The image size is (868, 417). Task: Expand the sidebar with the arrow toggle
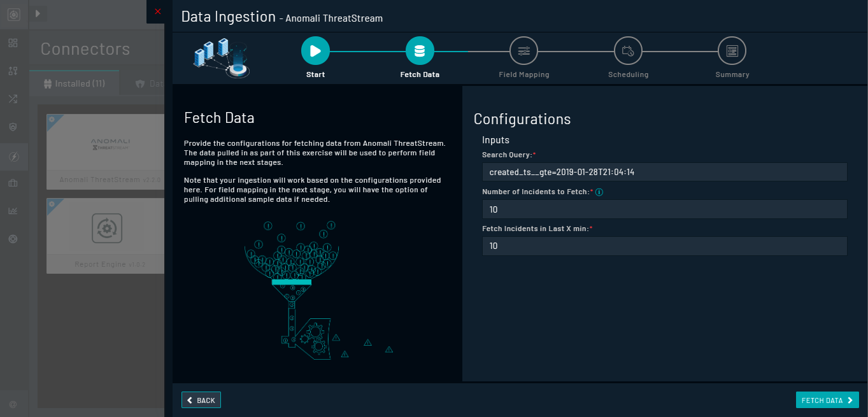click(38, 13)
